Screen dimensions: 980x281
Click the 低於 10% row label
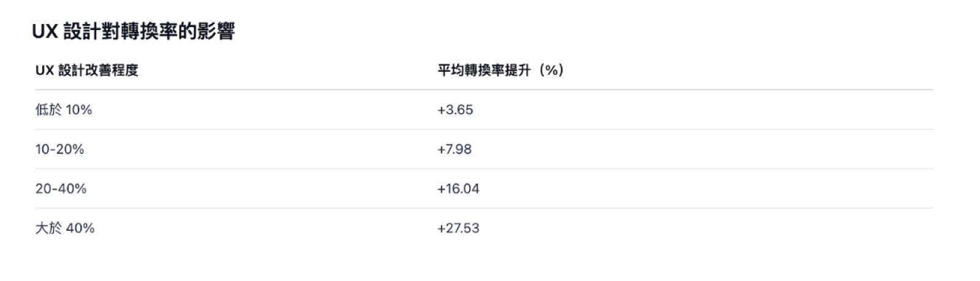coord(64,110)
